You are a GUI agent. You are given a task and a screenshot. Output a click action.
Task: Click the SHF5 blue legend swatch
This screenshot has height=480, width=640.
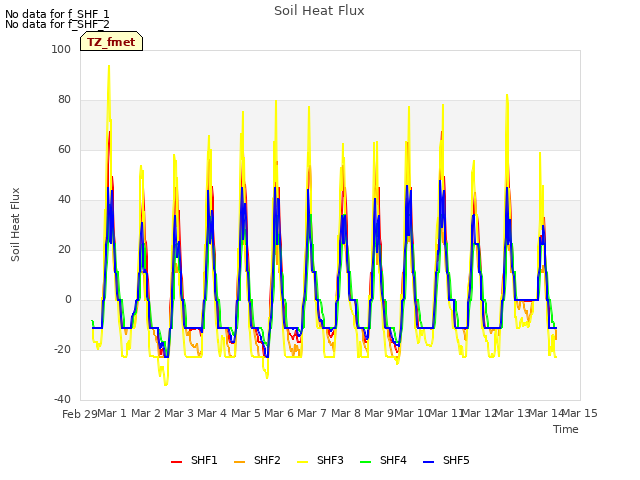click(429, 462)
